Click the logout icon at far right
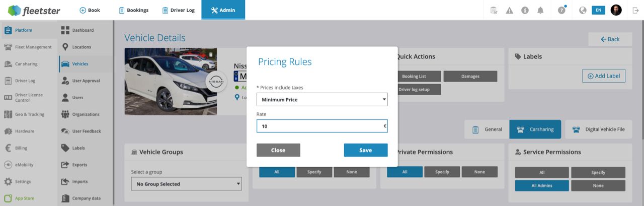Screen dimensions: 644x206 pyautogui.click(x=635, y=10)
